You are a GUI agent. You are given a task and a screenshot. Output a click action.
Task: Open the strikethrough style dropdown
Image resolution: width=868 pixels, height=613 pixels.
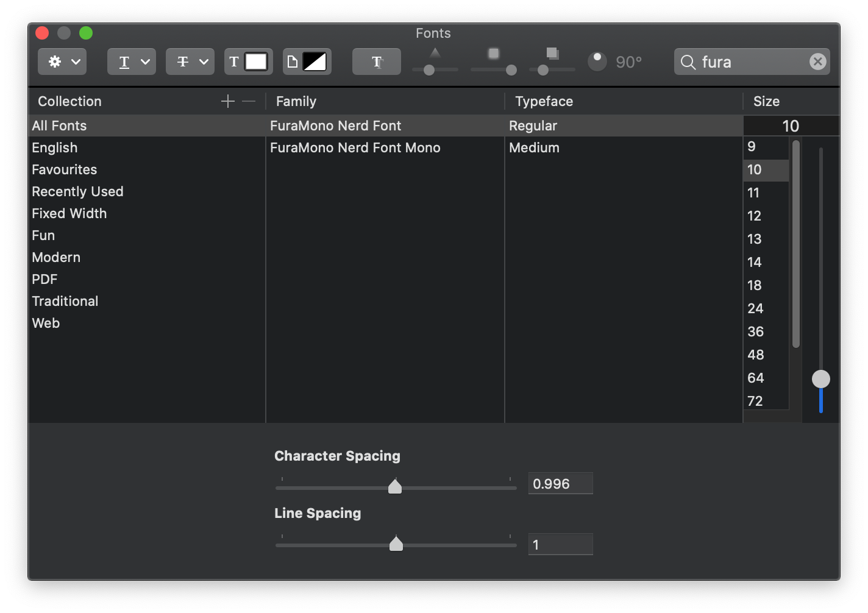[190, 62]
